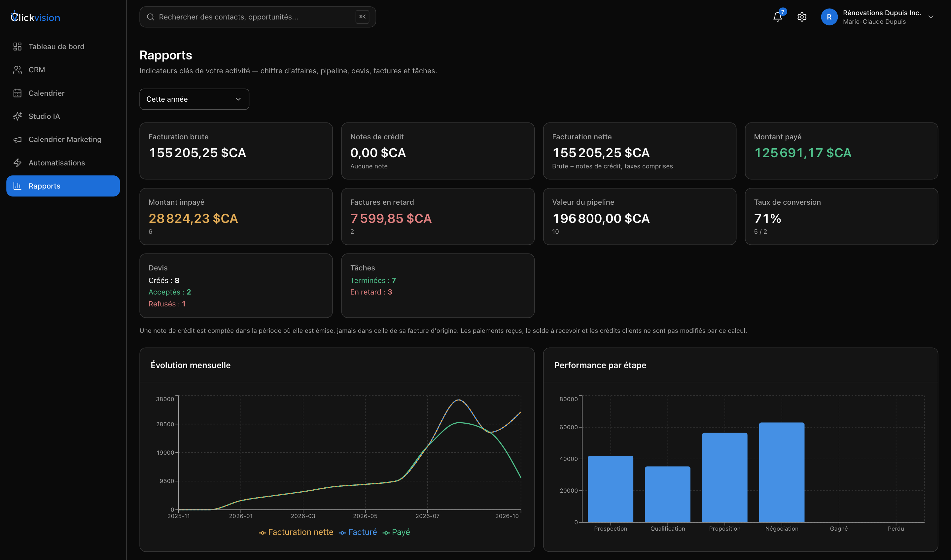Image resolution: width=951 pixels, height=560 pixels.
Task: Click the Calendrier Marketing megaphone icon
Action: (18, 140)
